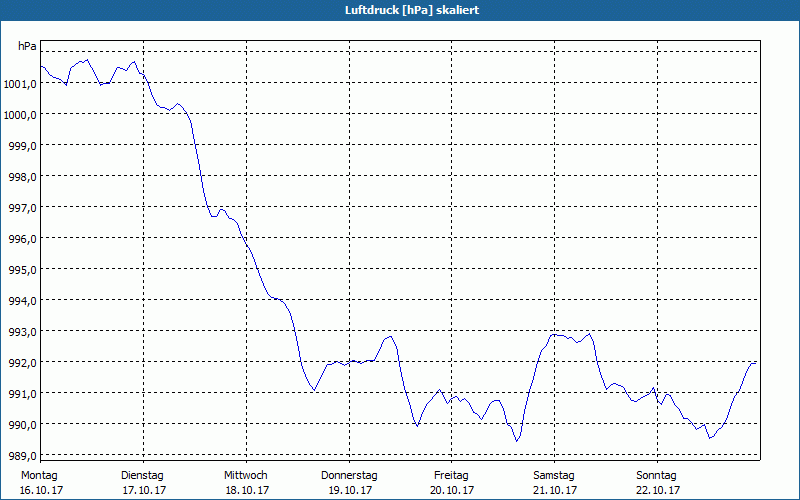Select the 999,0 axis value
Image resolution: width=800 pixels, height=500 pixels.
[22, 145]
